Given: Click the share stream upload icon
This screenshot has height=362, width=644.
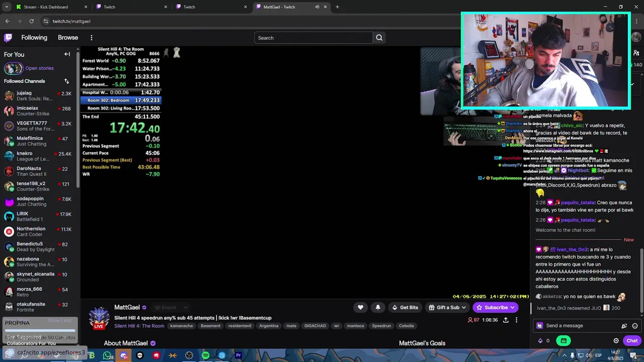Looking at the screenshot, I should [506, 320].
